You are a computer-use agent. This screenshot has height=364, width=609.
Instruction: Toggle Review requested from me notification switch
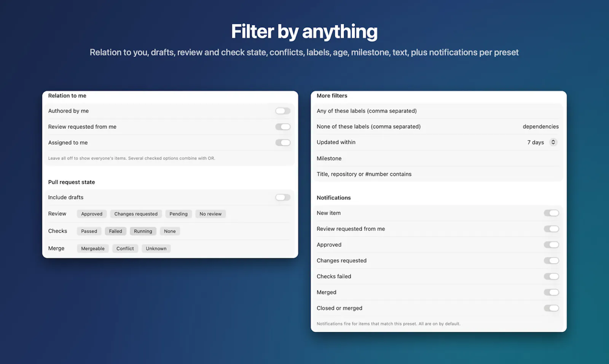point(551,229)
